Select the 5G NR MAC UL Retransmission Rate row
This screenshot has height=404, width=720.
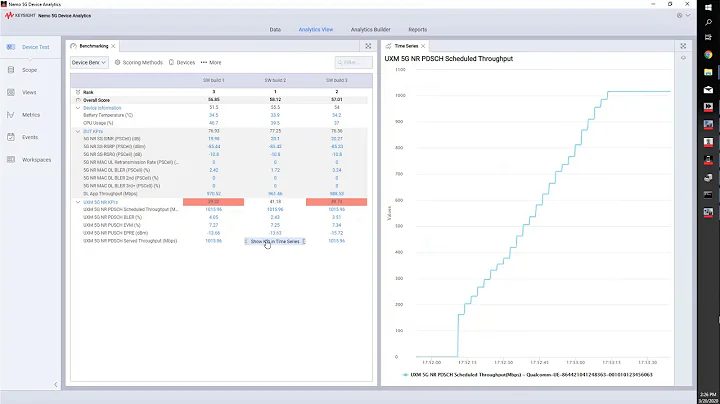click(x=131, y=162)
